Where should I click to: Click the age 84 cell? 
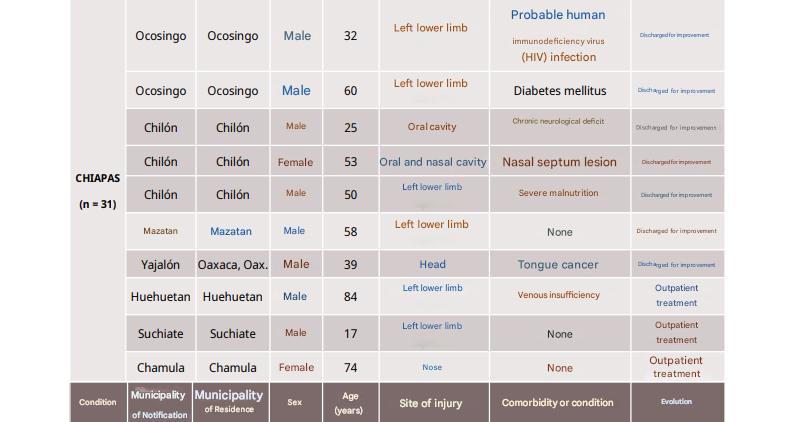pyautogui.click(x=350, y=296)
